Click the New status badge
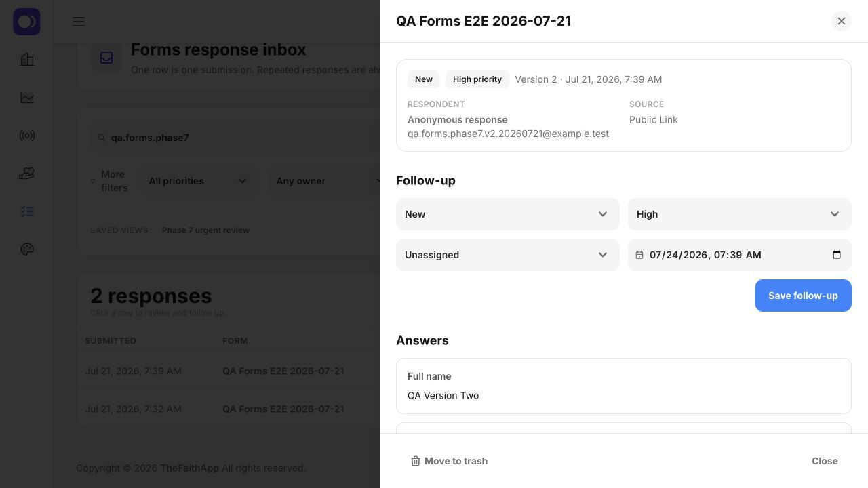Image resolution: width=868 pixels, height=488 pixels. [x=424, y=79]
